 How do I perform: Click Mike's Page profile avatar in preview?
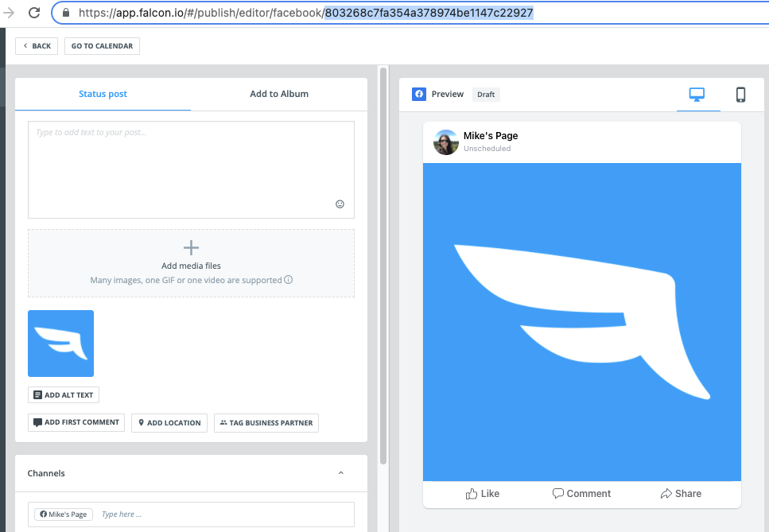coord(446,142)
